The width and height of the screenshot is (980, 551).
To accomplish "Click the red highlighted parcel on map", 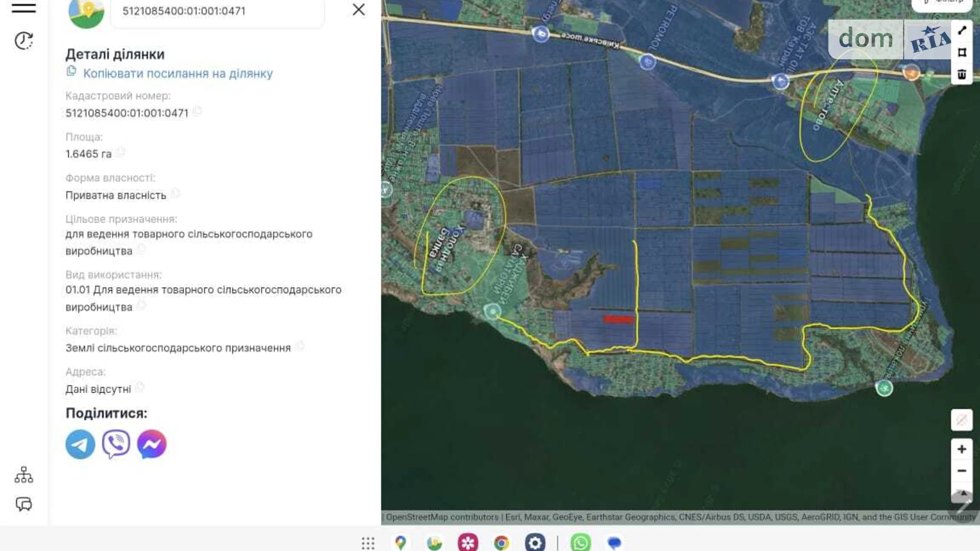I will point(618,319).
